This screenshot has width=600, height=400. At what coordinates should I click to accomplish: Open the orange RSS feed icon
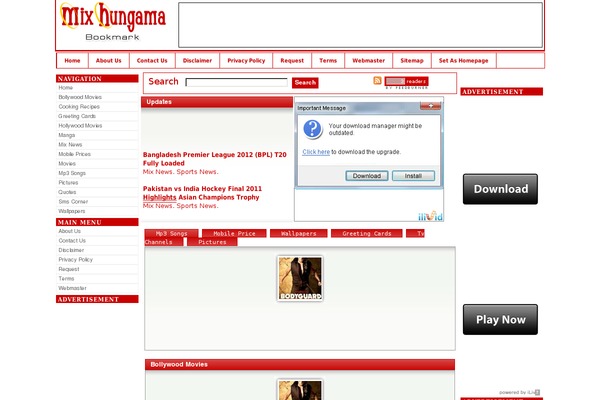click(377, 80)
